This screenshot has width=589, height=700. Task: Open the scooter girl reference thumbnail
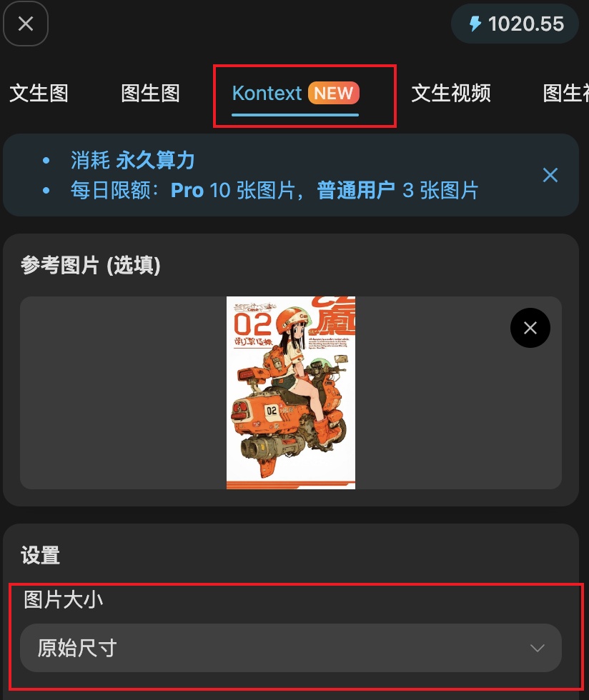point(291,392)
